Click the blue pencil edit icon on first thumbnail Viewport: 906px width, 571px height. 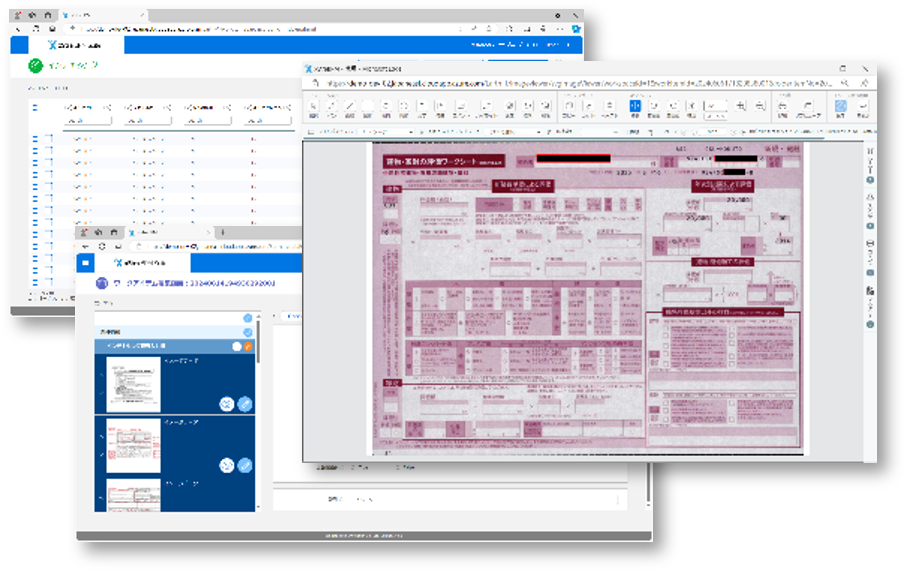pyautogui.click(x=245, y=404)
